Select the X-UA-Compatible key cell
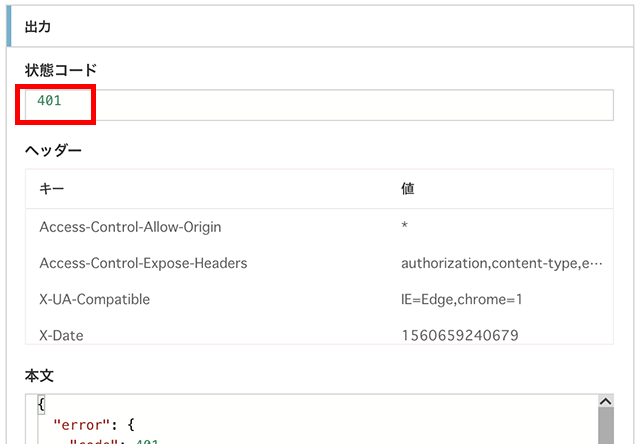Viewport: 640px width, 444px height. point(93,299)
